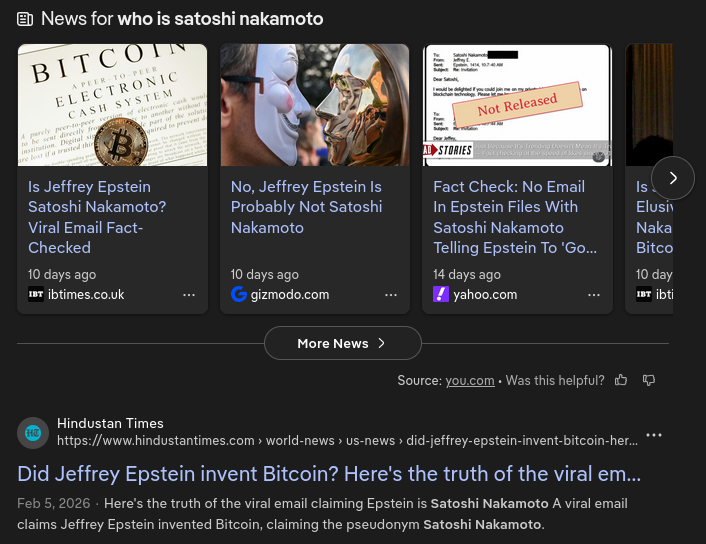Open Yahoo 'Fact Check: No Email' article
This screenshot has width=706, height=544.
pos(515,217)
